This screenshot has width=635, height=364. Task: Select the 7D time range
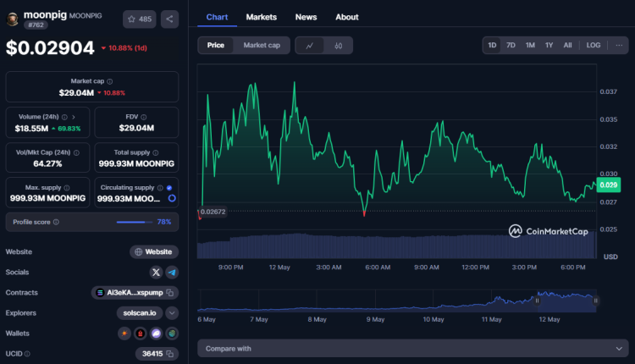tap(511, 45)
